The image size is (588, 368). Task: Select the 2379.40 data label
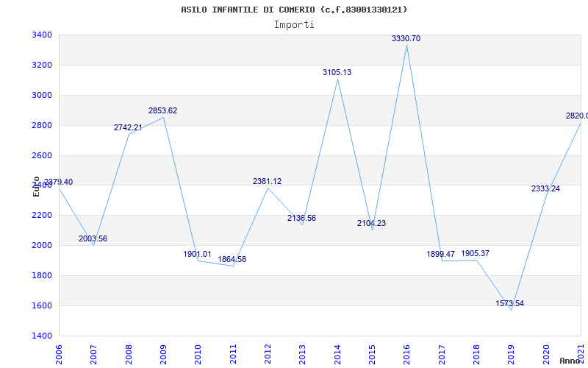tap(59, 182)
